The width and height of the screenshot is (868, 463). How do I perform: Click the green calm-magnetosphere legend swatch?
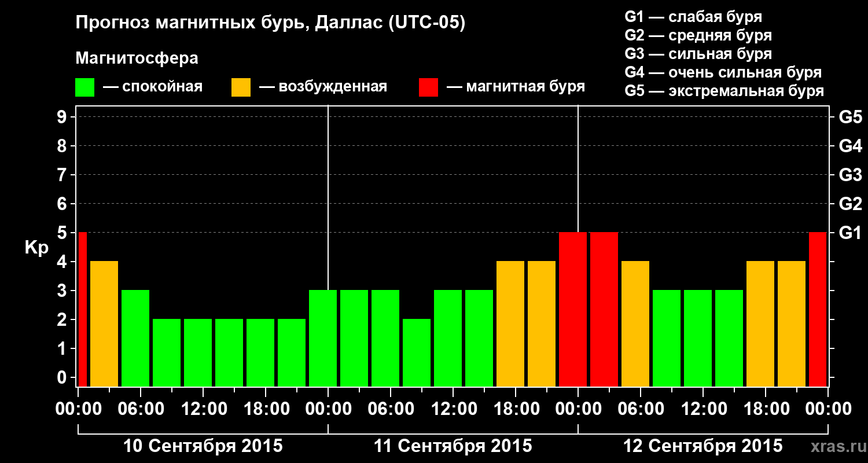pos(85,87)
